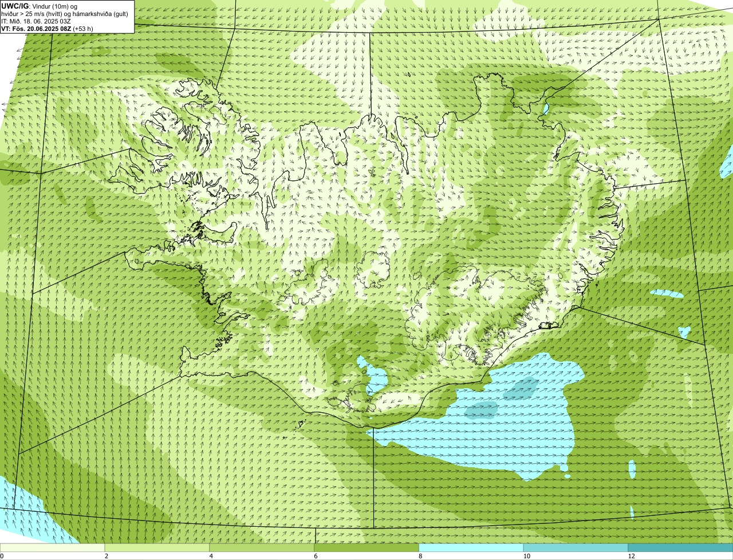This screenshot has height=560, width=733.
Task: Click the legend label '12'
Action: tap(630, 556)
